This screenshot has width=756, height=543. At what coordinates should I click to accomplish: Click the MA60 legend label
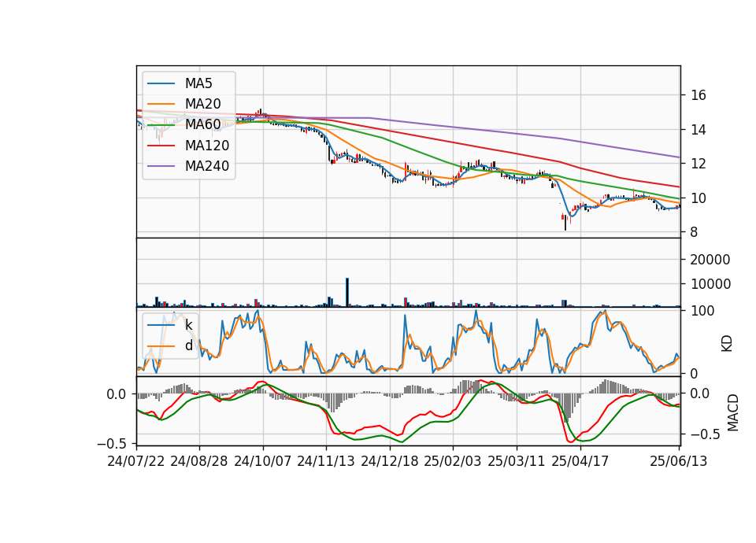[x=202, y=124]
